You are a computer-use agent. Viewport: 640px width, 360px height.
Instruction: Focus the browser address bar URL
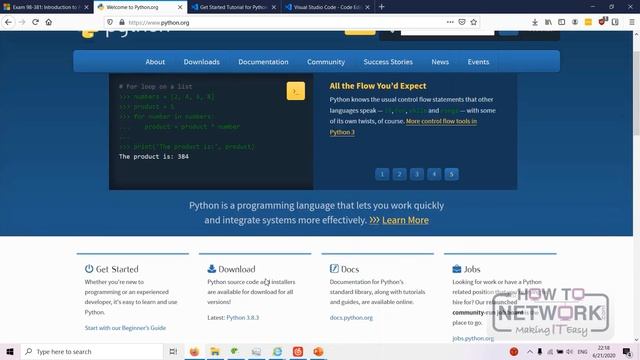(x=286, y=22)
